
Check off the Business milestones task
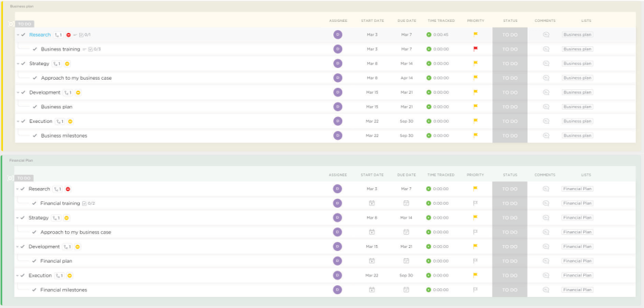click(x=35, y=135)
